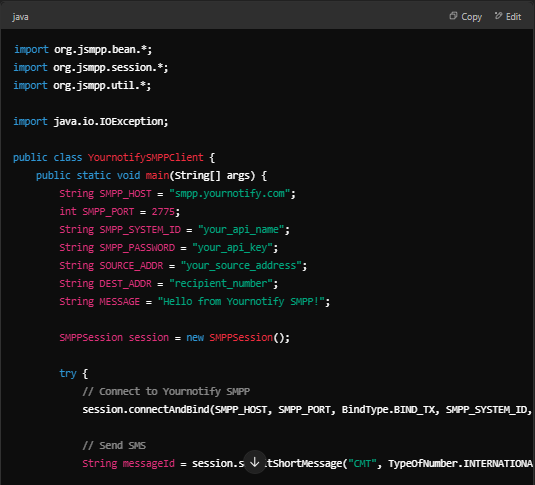Click the "your_api_key" string
535x485 pixels.
click(232, 247)
